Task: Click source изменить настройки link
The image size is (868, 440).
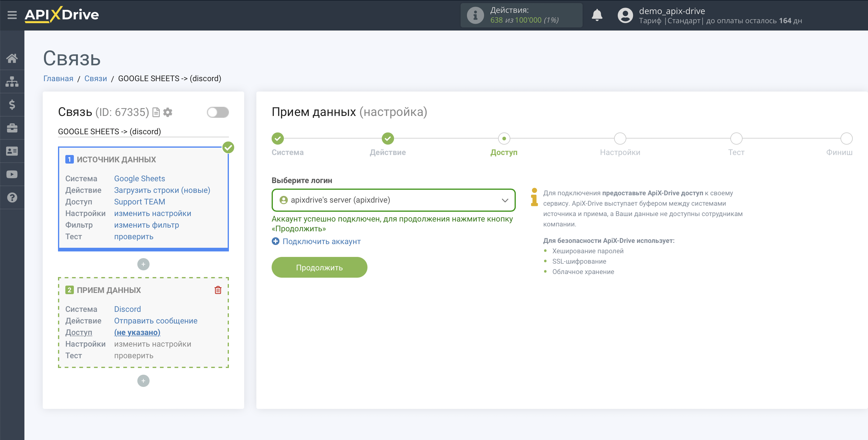Action: [152, 214]
